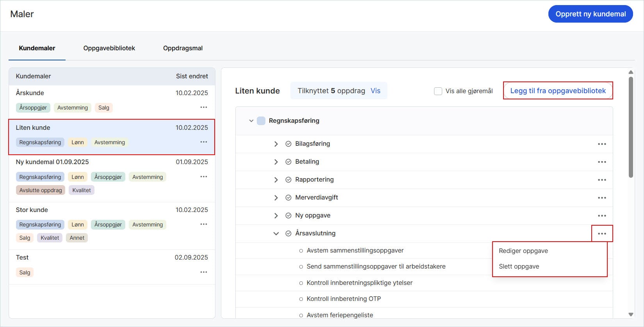This screenshot has width=644, height=327.
Task: Open more options for Stor kunde template
Action: coord(203,224)
